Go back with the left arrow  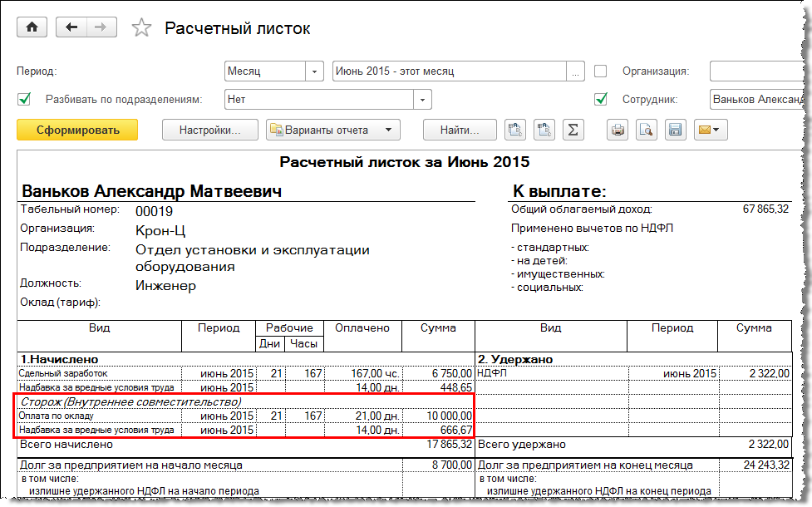pos(72,27)
